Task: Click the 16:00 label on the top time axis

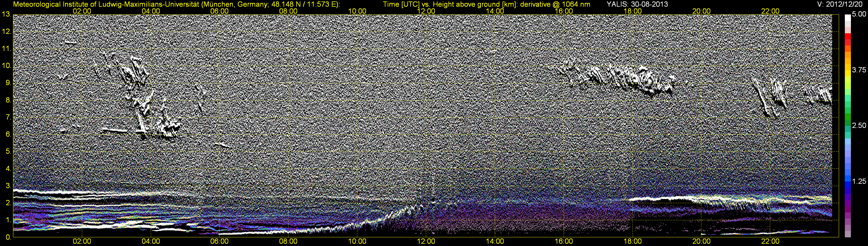Action: tap(564, 11)
